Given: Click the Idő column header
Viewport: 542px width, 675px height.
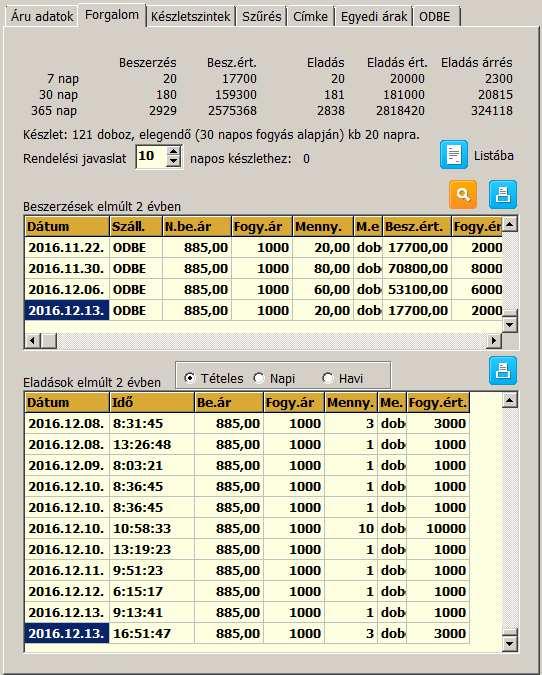Looking at the screenshot, I should coord(152,403).
